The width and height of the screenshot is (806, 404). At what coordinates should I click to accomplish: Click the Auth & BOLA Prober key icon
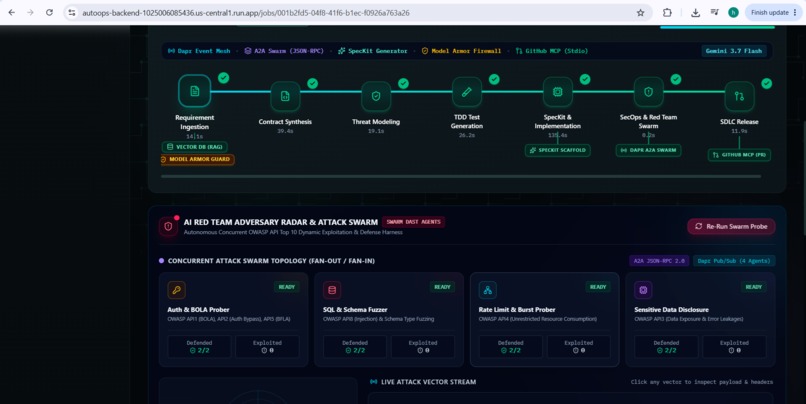(176, 290)
